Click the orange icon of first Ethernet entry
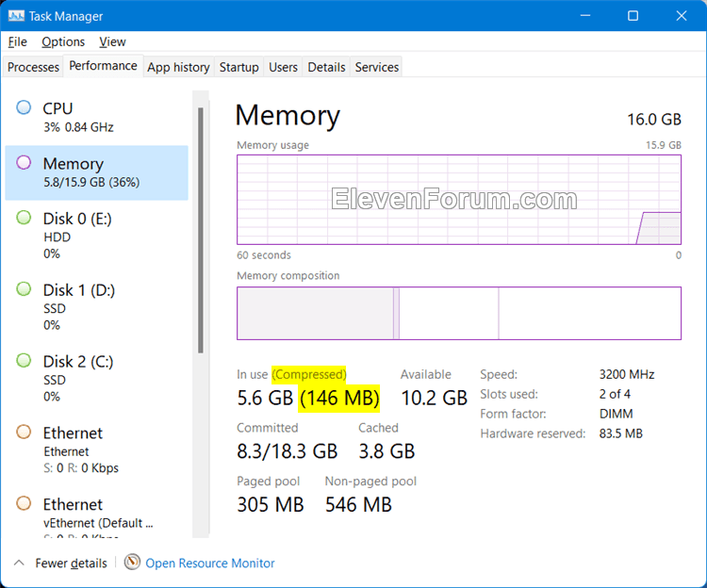This screenshot has height=588, width=707. (24, 433)
